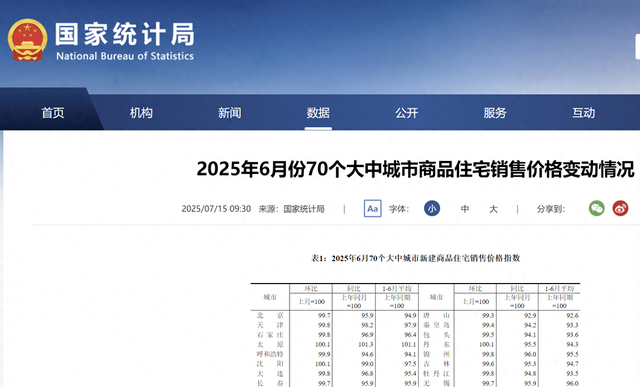Open the 服务 navigation tab
Screen dimensions: 640x387
[x=495, y=113]
